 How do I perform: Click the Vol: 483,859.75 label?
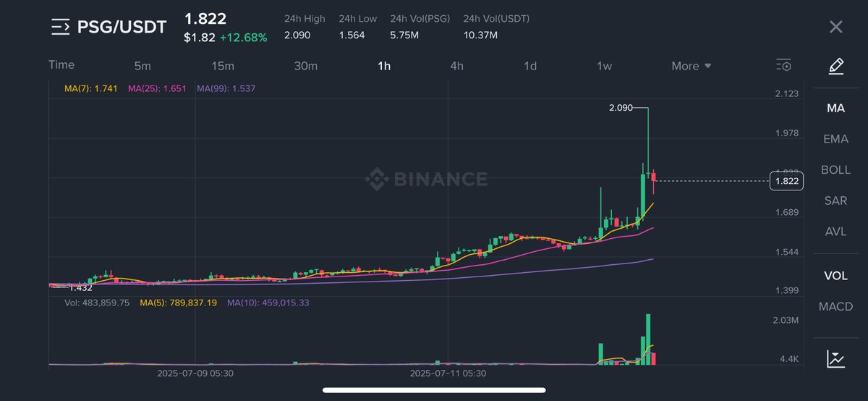click(x=97, y=303)
